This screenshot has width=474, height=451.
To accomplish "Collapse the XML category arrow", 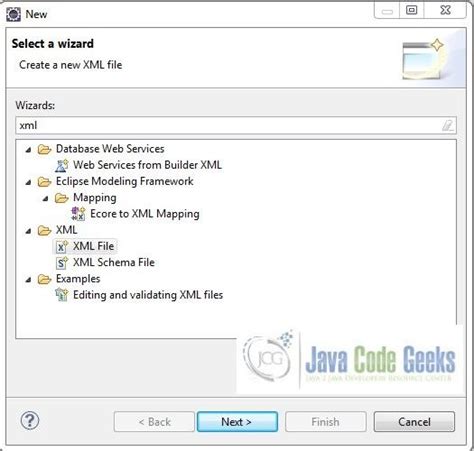I will tap(29, 231).
